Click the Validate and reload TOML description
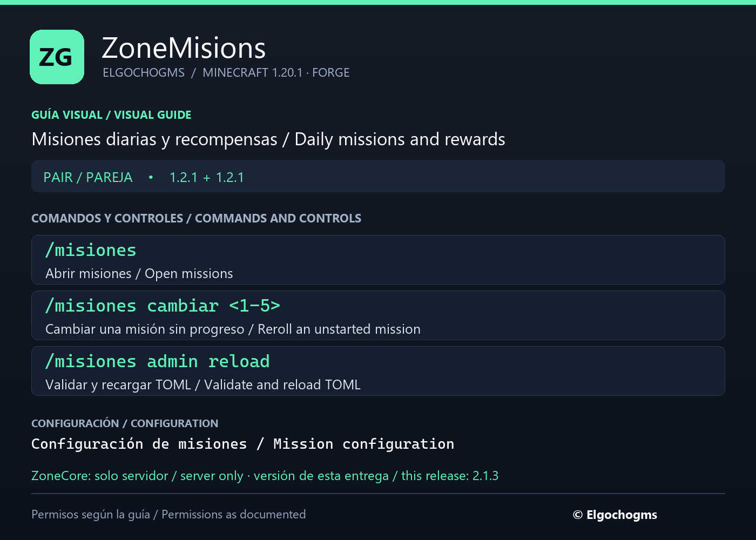This screenshot has width=756, height=540. (x=203, y=385)
